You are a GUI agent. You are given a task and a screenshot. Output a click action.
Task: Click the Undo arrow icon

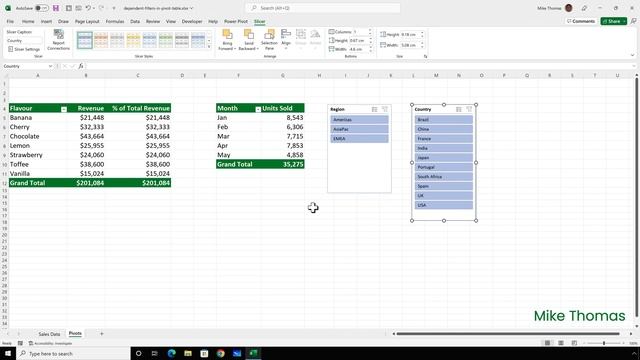(88, 8)
